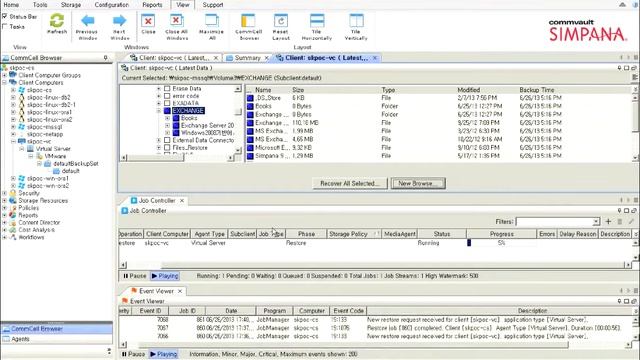Screen dimensions: 640x360
Task: Expand Client Computer Groups node
Action: pyautogui.click(x=4, y=75)
